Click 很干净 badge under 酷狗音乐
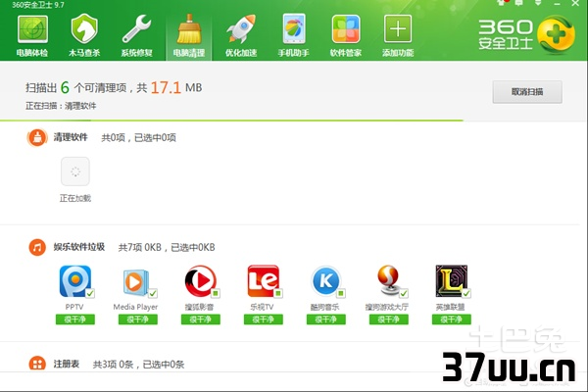Viewport: 588px width, 392px height. click(x=326, y=319)
